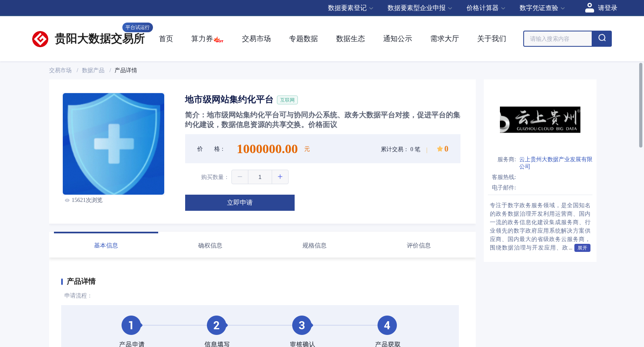Click the 客服热线 label
Screen dimensions: 644x347
click(504, 177)
